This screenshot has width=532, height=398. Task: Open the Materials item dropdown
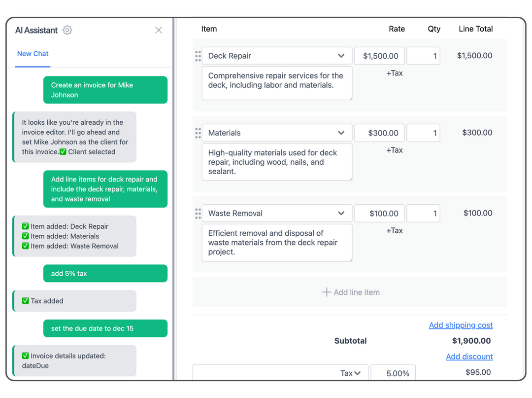(341, 133)
